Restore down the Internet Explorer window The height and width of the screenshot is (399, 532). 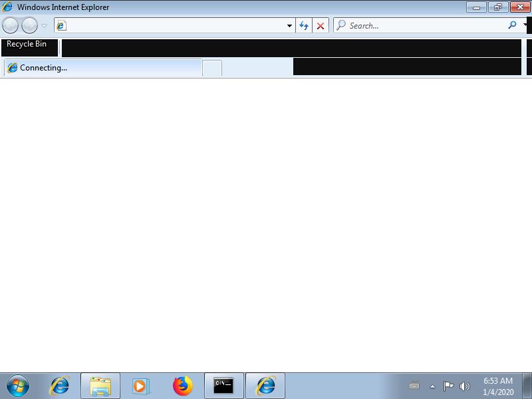point(497,7)
